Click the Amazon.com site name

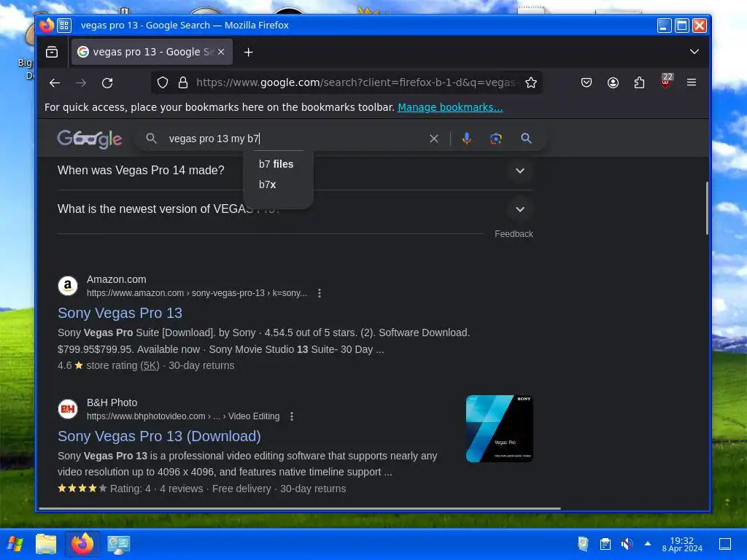tap(116, 279)
